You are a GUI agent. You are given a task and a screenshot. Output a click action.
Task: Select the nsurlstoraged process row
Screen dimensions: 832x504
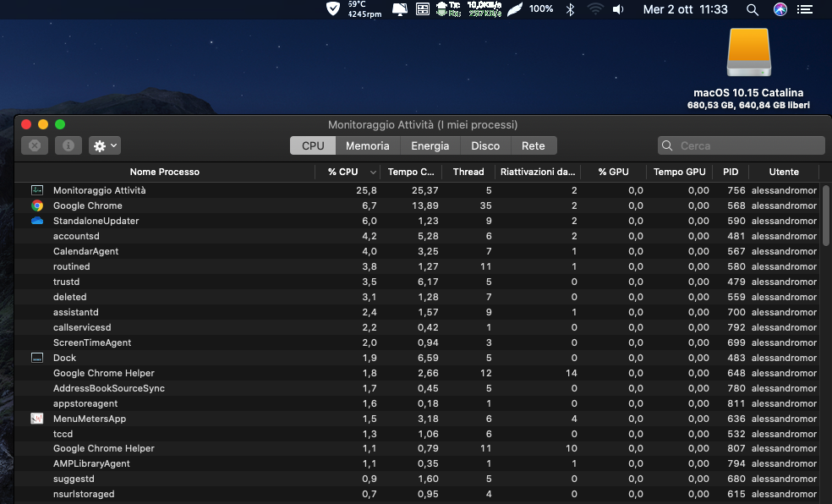pyautogui.click(x=419, y=494)
